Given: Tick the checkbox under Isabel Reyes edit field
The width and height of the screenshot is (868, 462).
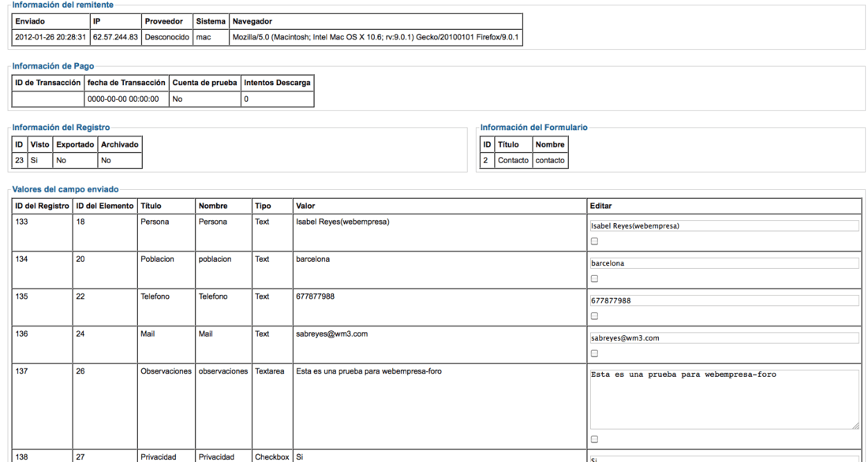Looking at the screenshot, I should (x=594, y=241).
